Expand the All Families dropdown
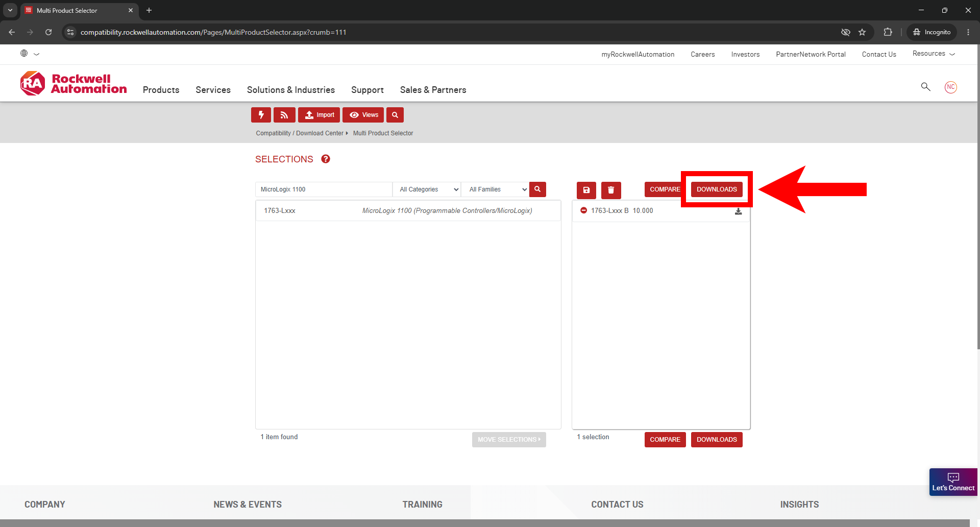This screenshot has height=527, width=980. [495, 189]
